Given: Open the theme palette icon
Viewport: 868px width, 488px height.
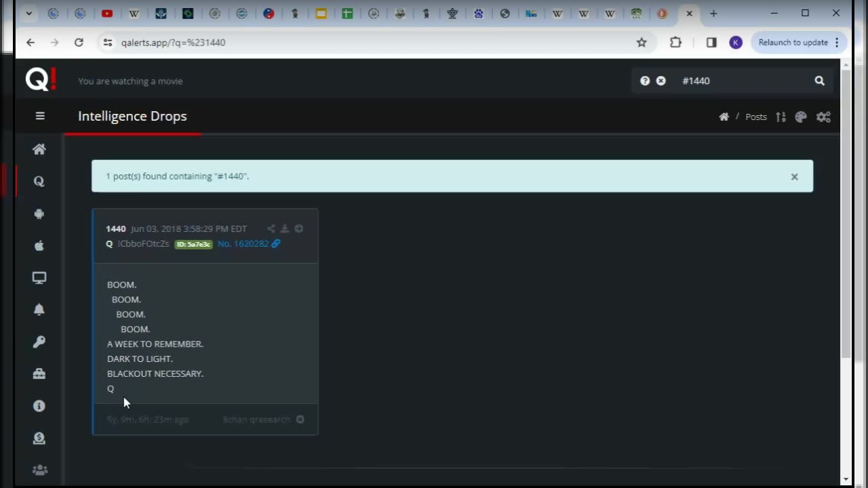Looking at the screenshot, I should click(801, 117).
